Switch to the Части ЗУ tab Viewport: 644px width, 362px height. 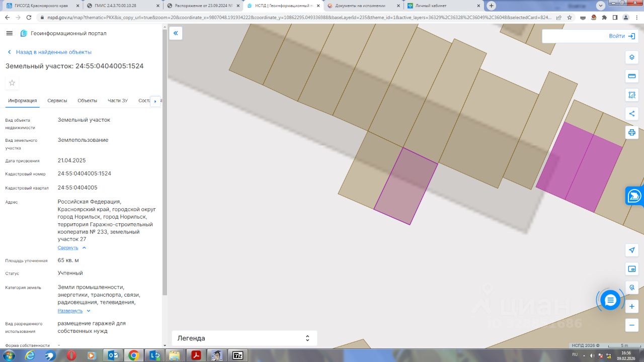118,101
